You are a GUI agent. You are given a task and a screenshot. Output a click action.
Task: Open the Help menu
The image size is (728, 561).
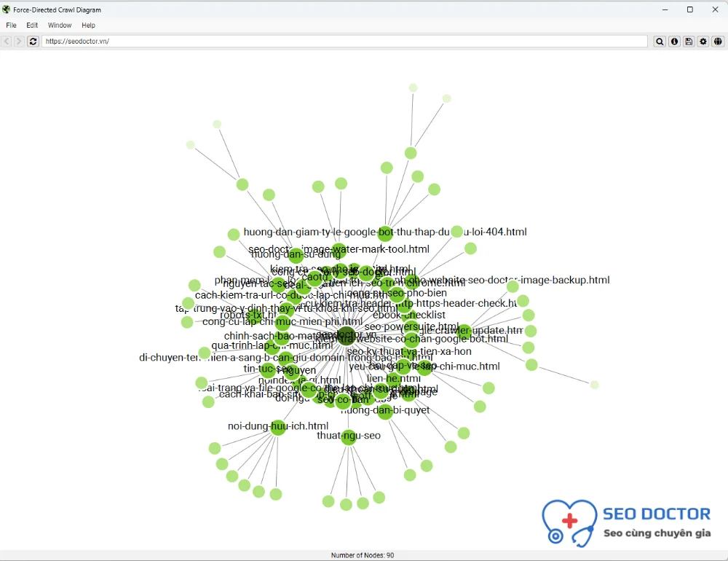pos(88,25)
